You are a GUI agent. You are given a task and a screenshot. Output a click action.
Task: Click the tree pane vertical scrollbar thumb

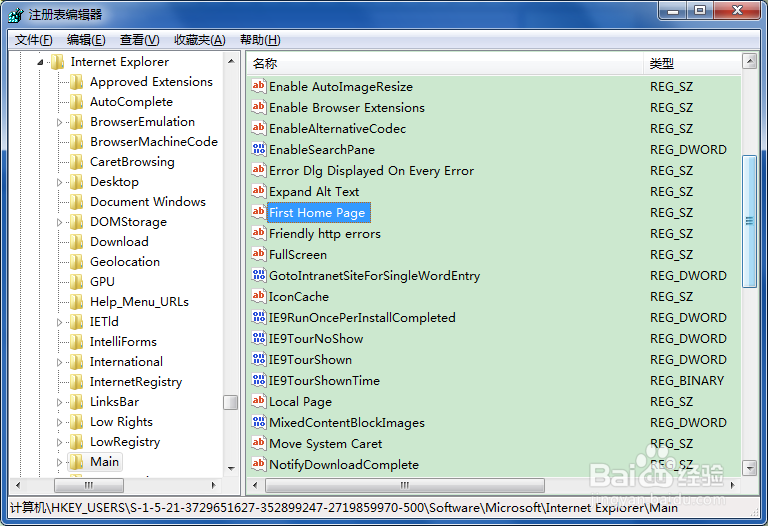pos(230,402)
